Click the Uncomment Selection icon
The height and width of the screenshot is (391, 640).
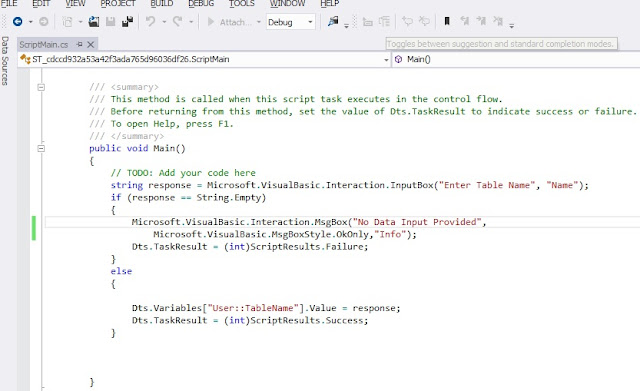[x=424, y=21]
